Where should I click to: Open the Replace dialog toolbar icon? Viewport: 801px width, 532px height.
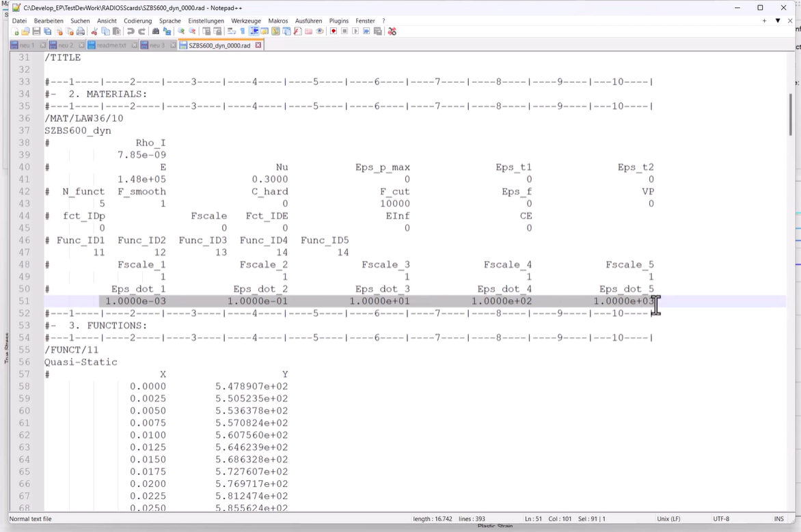click(x=167, y=31)
